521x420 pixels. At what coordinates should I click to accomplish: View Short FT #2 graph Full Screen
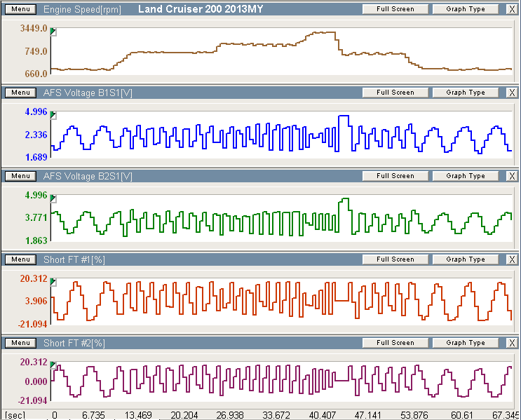tap(395, 343)
